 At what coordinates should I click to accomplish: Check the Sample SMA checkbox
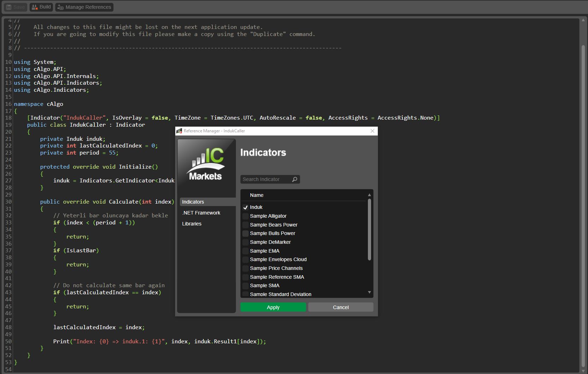pos(245,285)
